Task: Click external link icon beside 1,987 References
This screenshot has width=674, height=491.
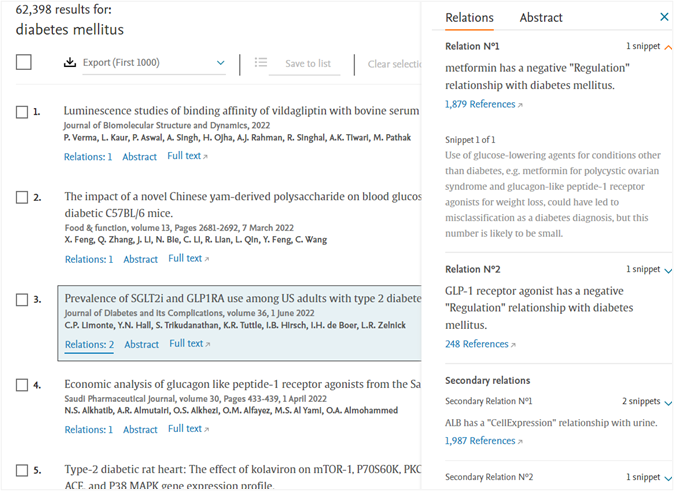Action: [520, 442]
